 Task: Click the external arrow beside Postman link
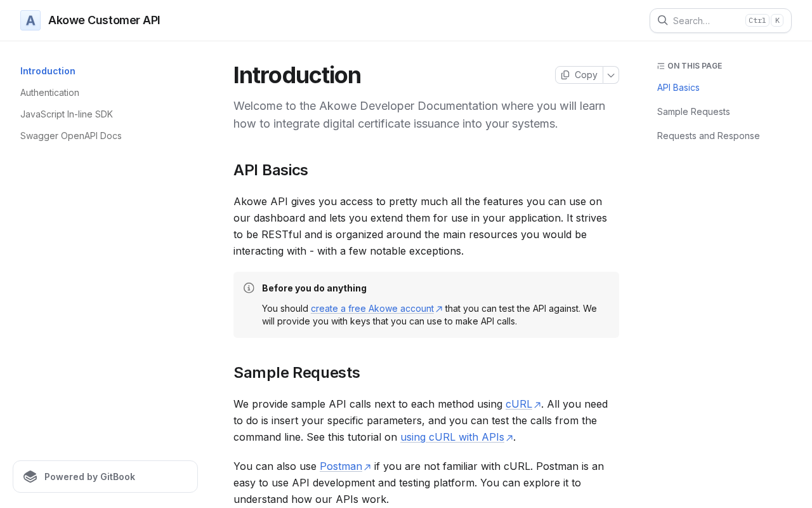367,467
